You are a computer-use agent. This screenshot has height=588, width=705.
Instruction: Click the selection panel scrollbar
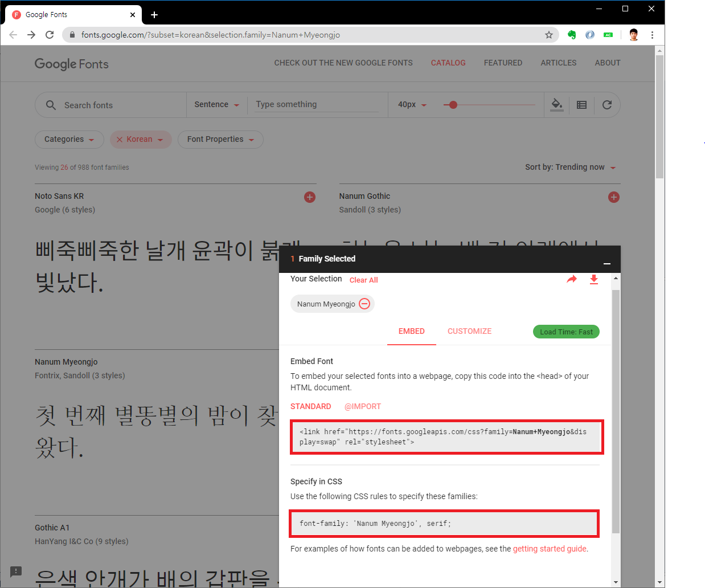[616, 410]
